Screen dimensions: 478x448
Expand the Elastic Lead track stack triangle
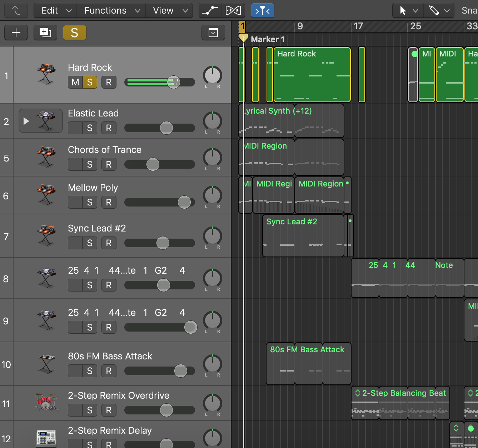coord(26,121)
